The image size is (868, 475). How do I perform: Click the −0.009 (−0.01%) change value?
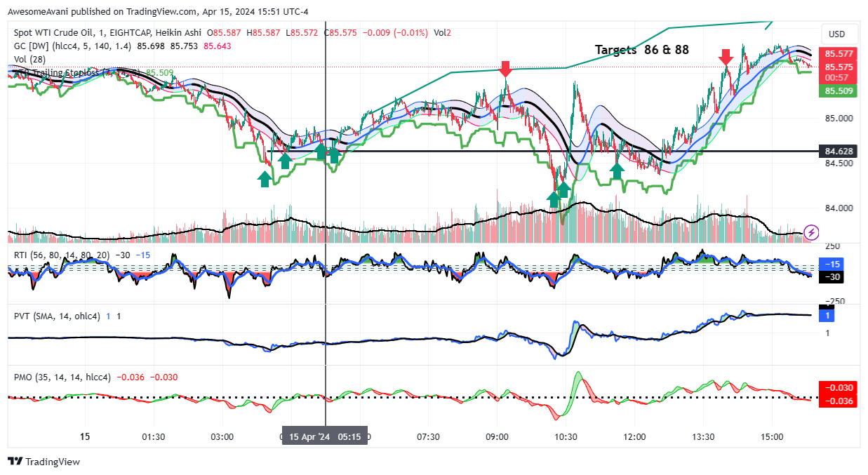coord(396,33)
